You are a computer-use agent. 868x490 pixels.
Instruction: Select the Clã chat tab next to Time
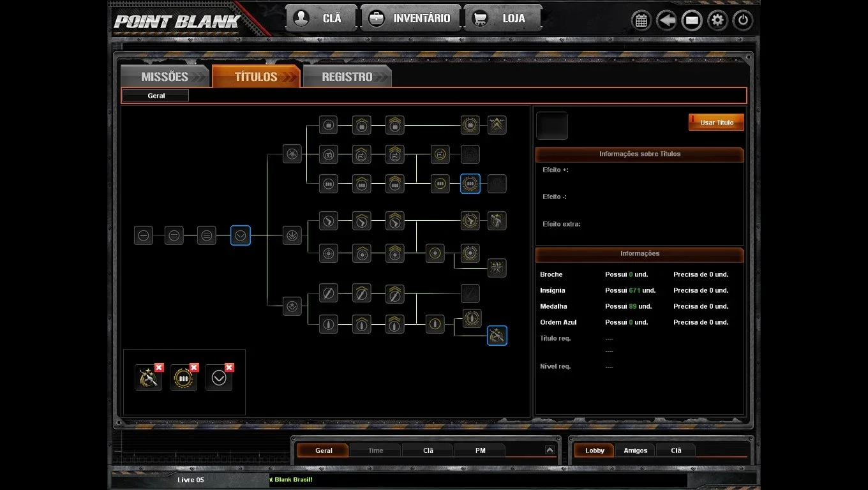428,450
